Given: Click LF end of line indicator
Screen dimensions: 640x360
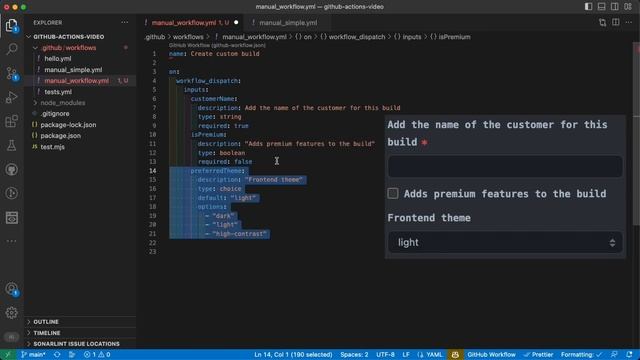Looking at the screenshot, I should coord(406,354).
